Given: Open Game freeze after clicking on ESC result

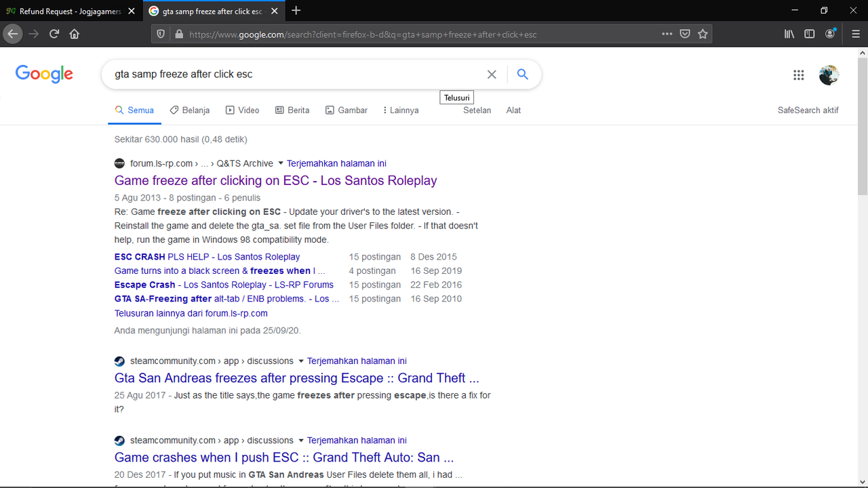Looking at the screenshot, I should [x=275, y=180].
